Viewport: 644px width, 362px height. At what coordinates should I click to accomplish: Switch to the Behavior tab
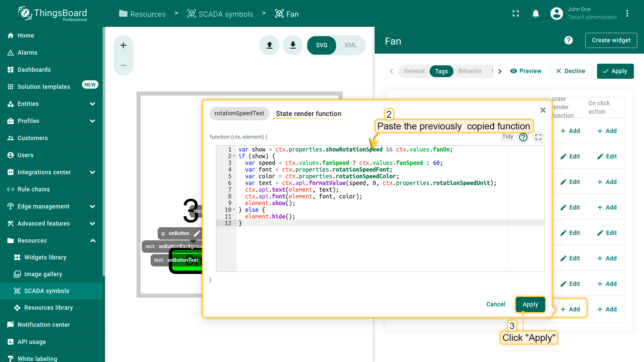click(470, 71)
